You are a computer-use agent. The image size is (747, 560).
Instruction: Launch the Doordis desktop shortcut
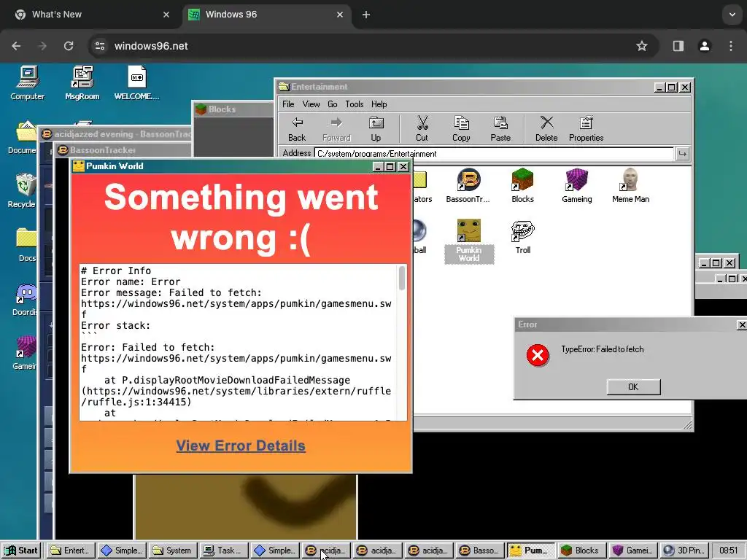click(x=24, y=299)
